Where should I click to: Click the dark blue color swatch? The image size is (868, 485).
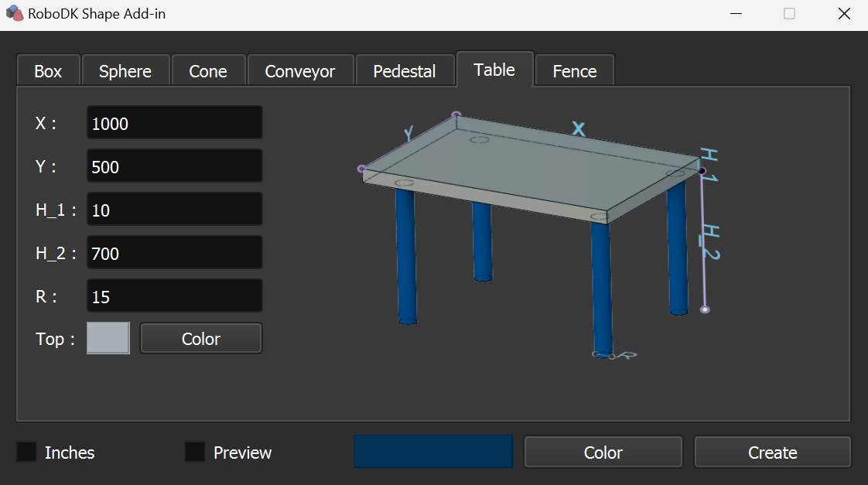[433, 452]
